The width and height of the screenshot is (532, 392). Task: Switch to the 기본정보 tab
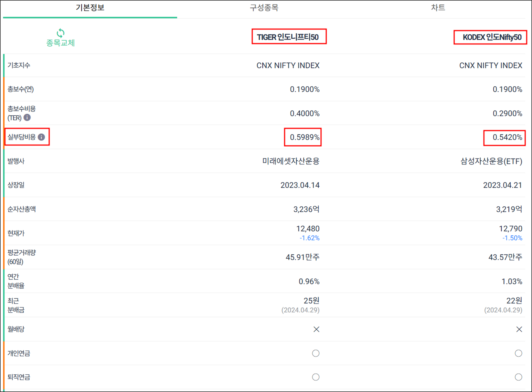point(90,8)
